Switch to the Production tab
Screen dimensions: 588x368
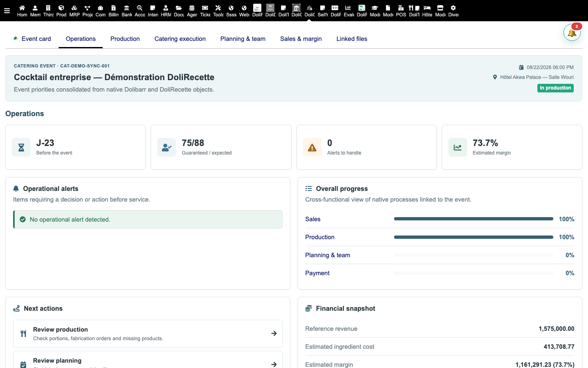(x=125, y=39)
